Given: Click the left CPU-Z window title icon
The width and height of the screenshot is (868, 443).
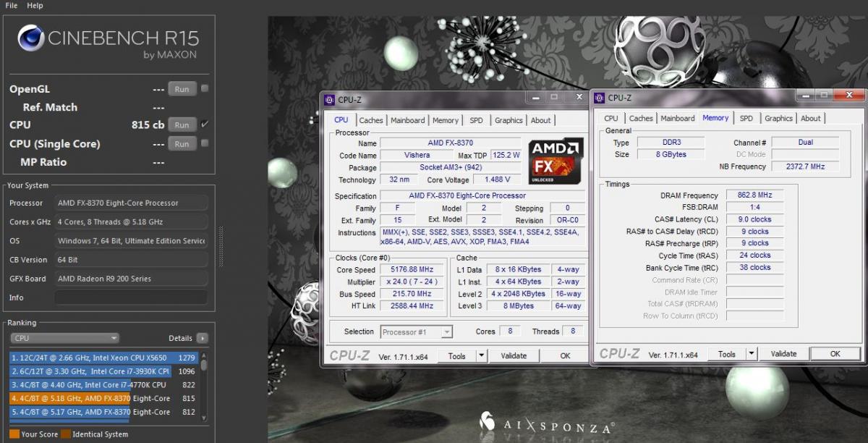Looking at the screenshot, I should click(x=329, y=99).
